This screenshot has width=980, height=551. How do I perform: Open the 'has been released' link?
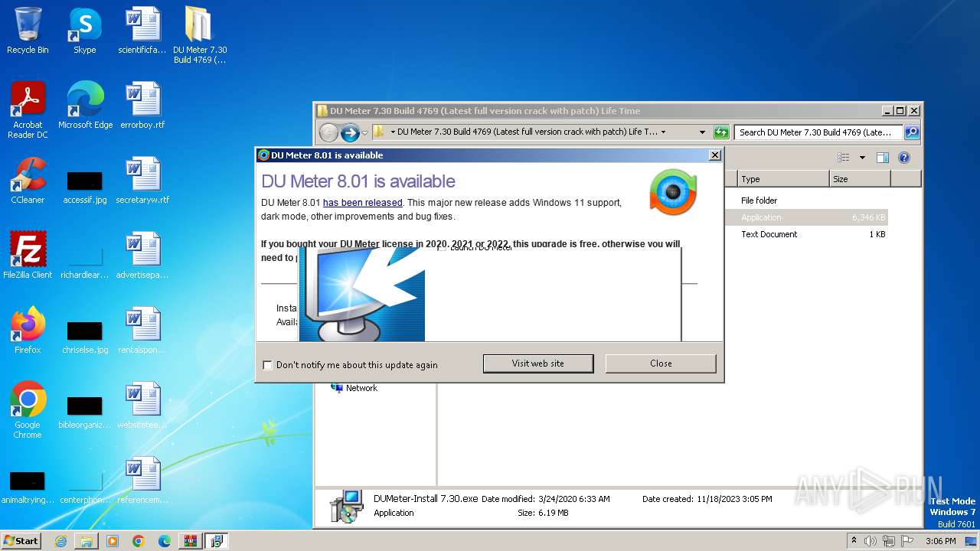[x=362, y=203]
